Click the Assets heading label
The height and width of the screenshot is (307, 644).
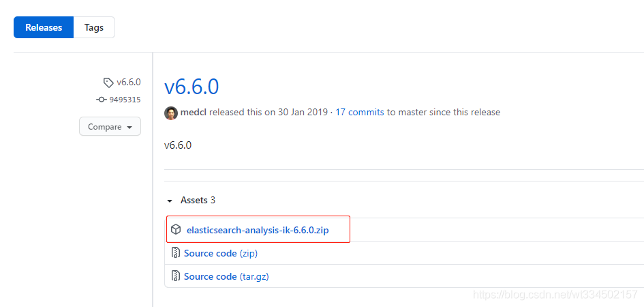point(194,200)
